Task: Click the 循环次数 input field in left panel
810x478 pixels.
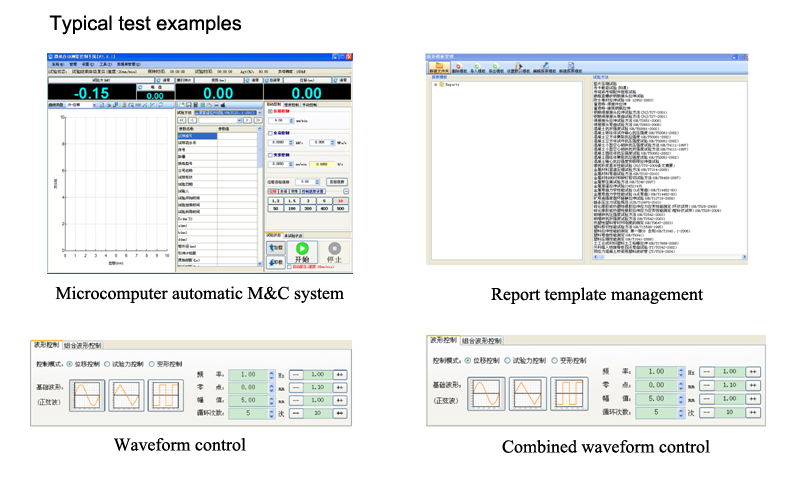Action: [x=251, y=411]
